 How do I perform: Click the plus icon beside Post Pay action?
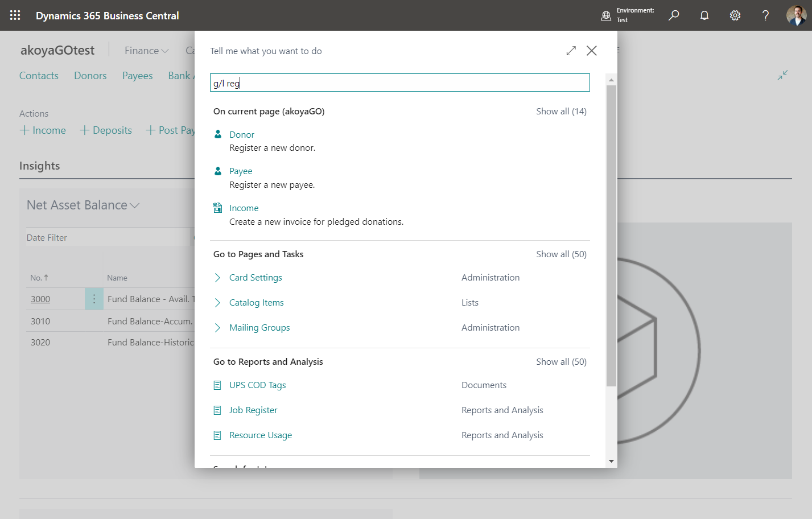151,130
